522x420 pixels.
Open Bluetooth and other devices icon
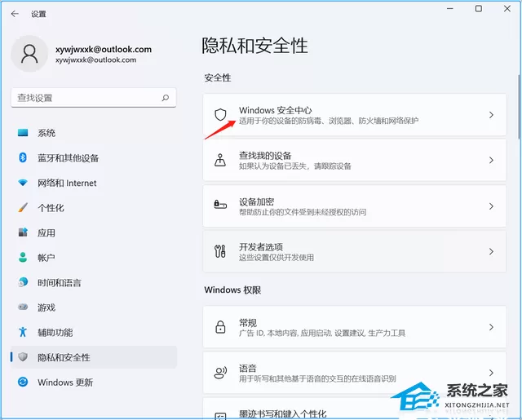[23, 157]
